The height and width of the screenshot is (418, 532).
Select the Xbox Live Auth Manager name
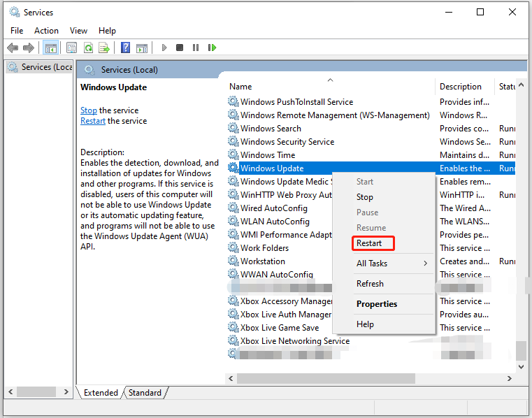pos(286,315)
